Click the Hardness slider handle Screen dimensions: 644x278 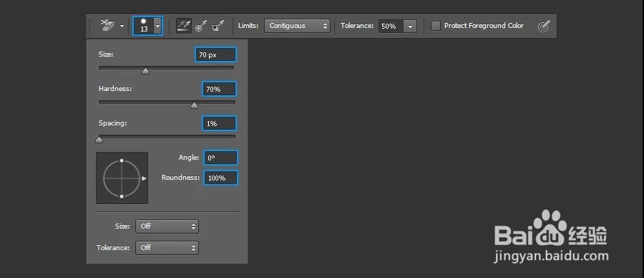(194, 106)
